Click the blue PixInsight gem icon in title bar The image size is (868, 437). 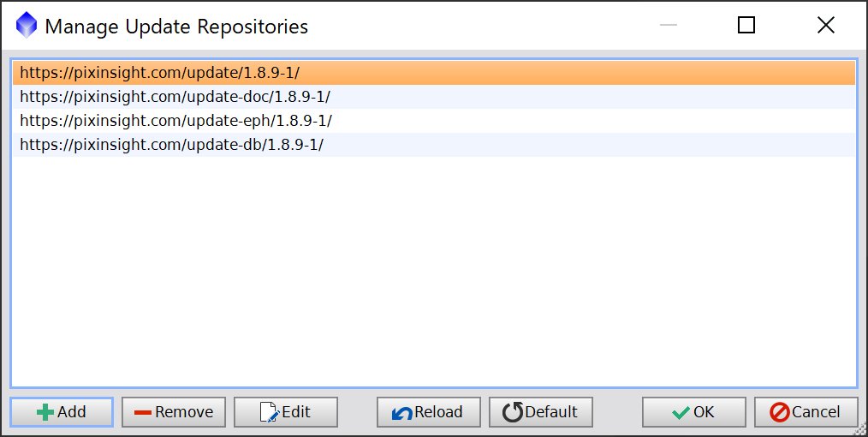tap(27, 25)
